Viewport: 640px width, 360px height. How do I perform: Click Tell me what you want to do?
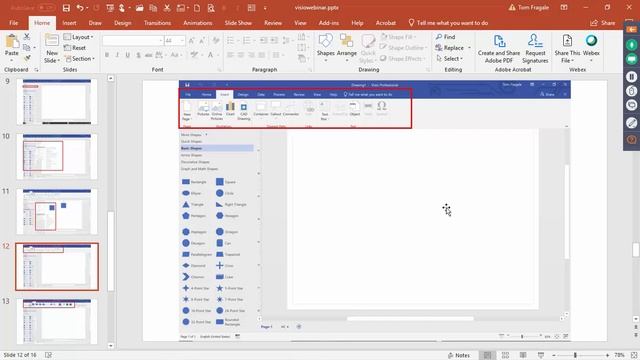pyautogui.click(x=448, y=23)
